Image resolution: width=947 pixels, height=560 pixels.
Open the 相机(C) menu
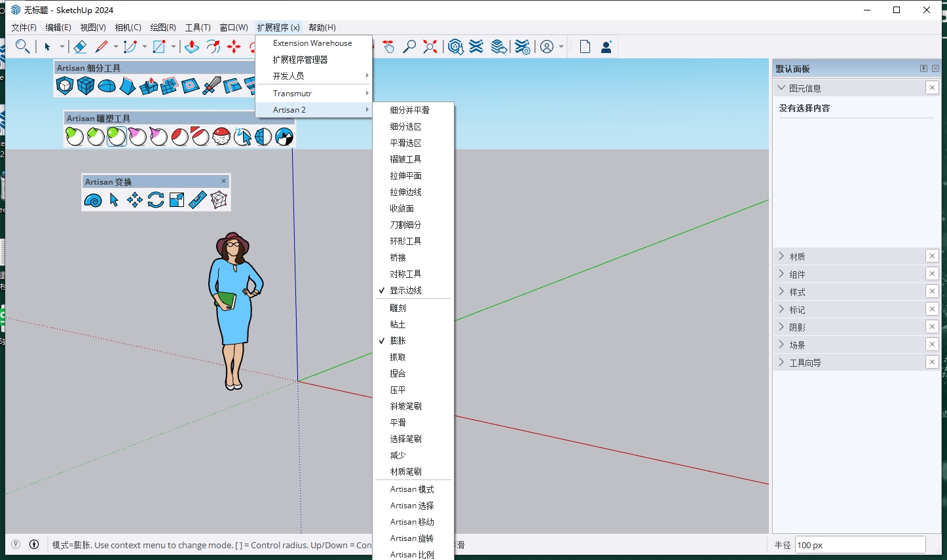(x=128, y=28)
